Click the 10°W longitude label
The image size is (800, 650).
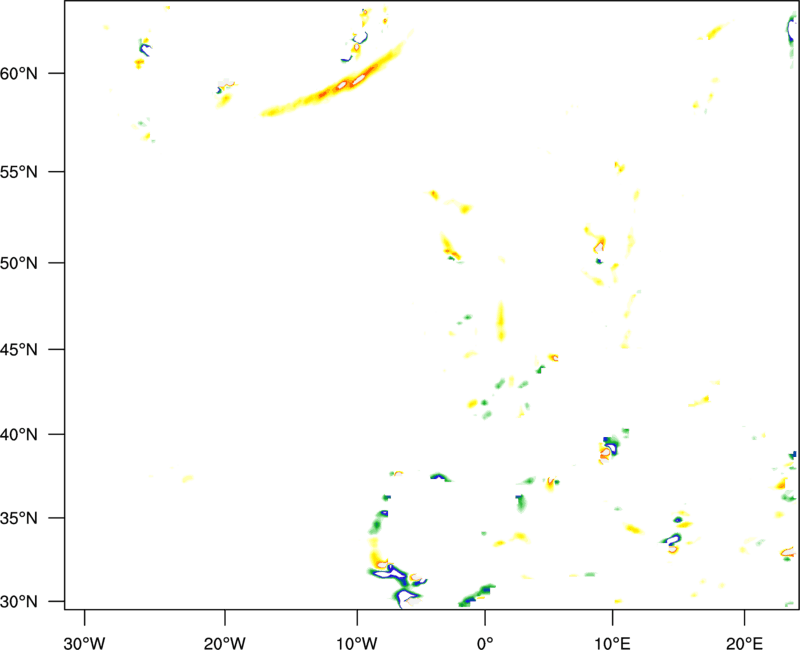click(x=357, y=643)
